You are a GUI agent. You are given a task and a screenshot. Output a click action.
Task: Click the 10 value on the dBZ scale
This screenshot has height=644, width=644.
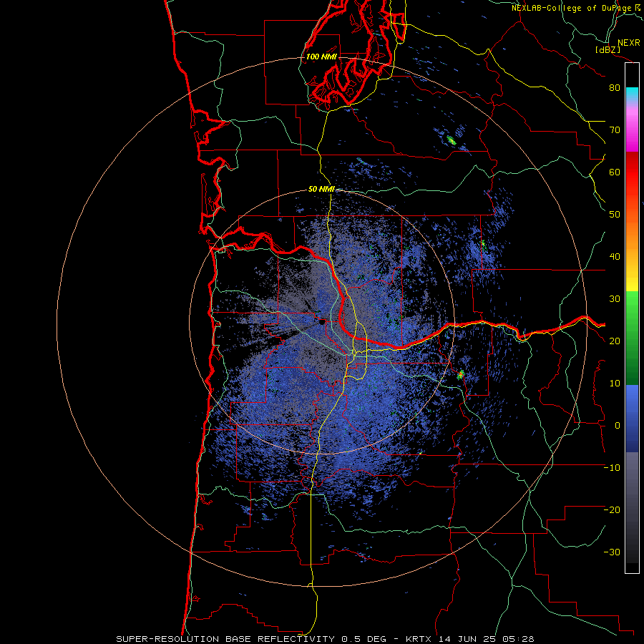pyautogui.click(x=615, y=384)
